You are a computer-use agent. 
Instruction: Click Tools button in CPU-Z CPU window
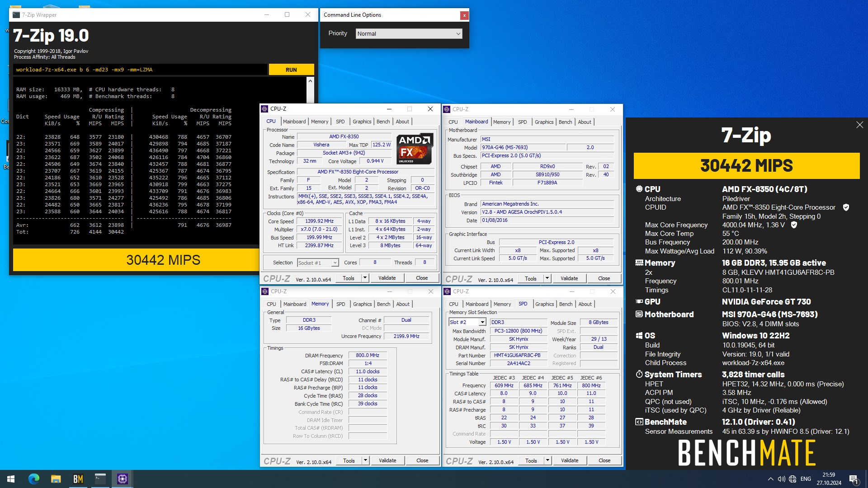pyautogui.click(x=349, y=278)
